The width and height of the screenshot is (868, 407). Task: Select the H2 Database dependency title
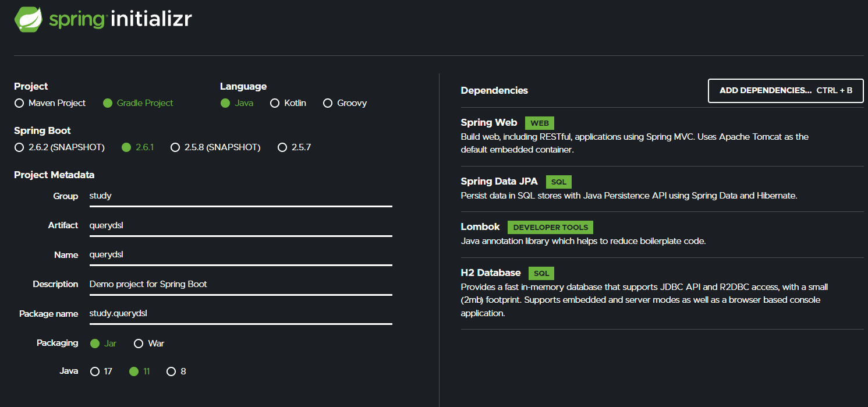(x=491, y=272)
